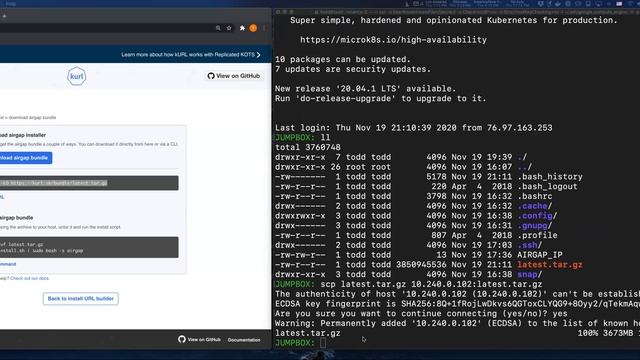Click the '.bash_logout' filename in terminal
Screen dimensions: 640x360
547,187
